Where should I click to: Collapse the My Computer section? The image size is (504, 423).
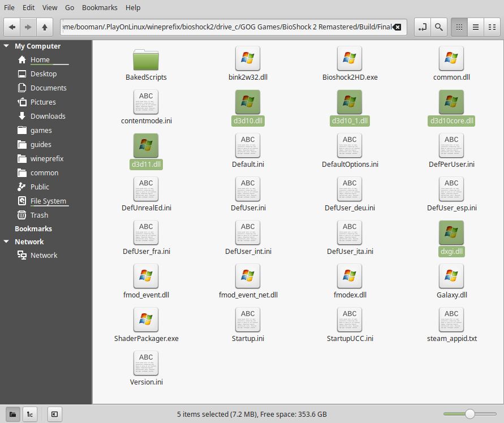6,46
